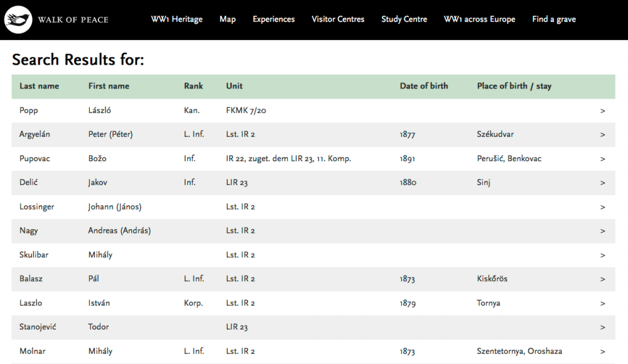
Task: Click arrow for Laszlo István row
Action: pos(602,304)
